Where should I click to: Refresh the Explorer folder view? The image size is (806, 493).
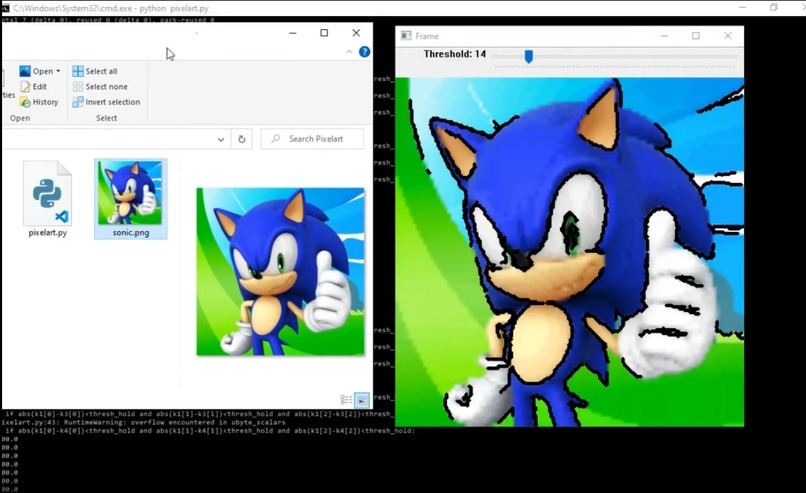[x=242, y=139]
